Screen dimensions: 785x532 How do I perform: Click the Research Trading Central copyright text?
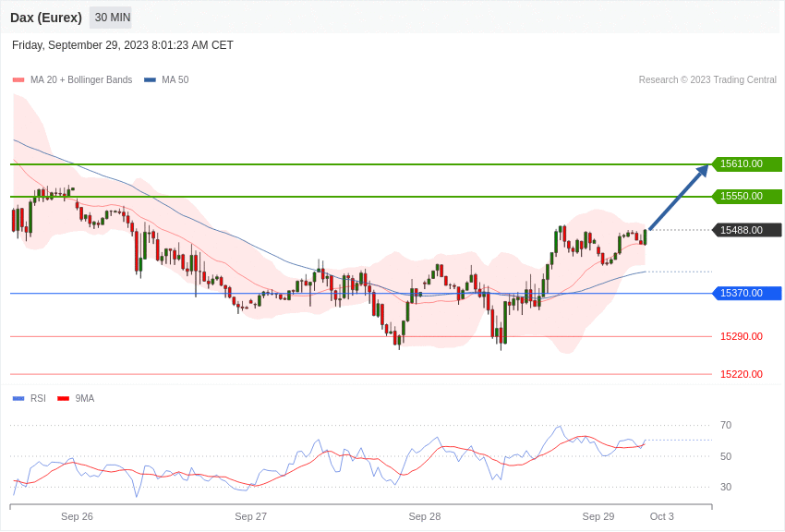(707, 80)
